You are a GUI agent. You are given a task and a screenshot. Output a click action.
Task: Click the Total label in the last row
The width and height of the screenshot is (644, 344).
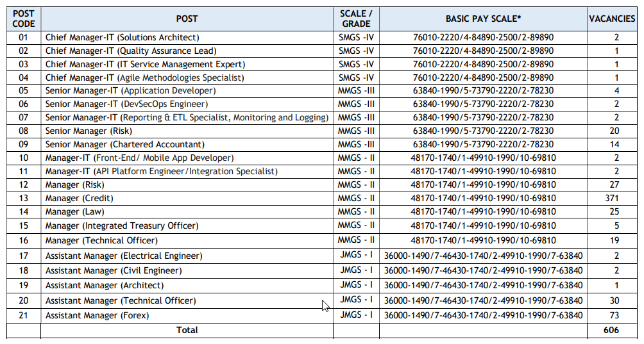tap(187, 330)
